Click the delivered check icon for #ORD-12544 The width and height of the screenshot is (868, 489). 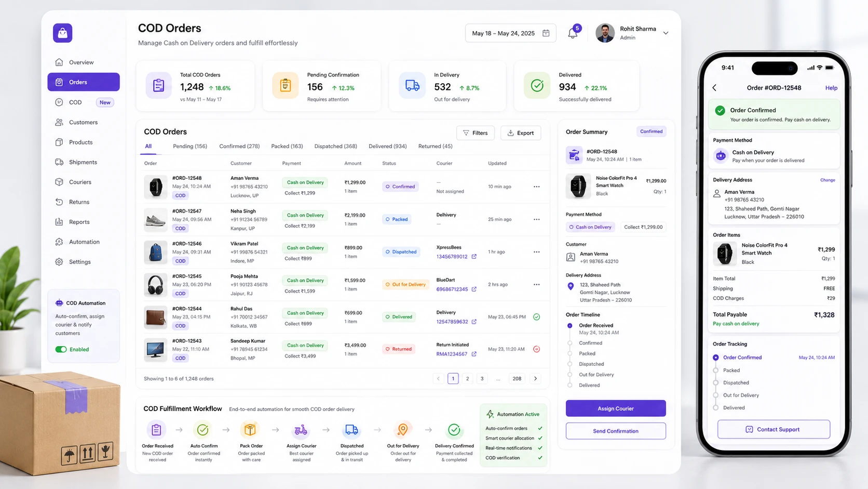pyautogui.click(x=536, y=316)
